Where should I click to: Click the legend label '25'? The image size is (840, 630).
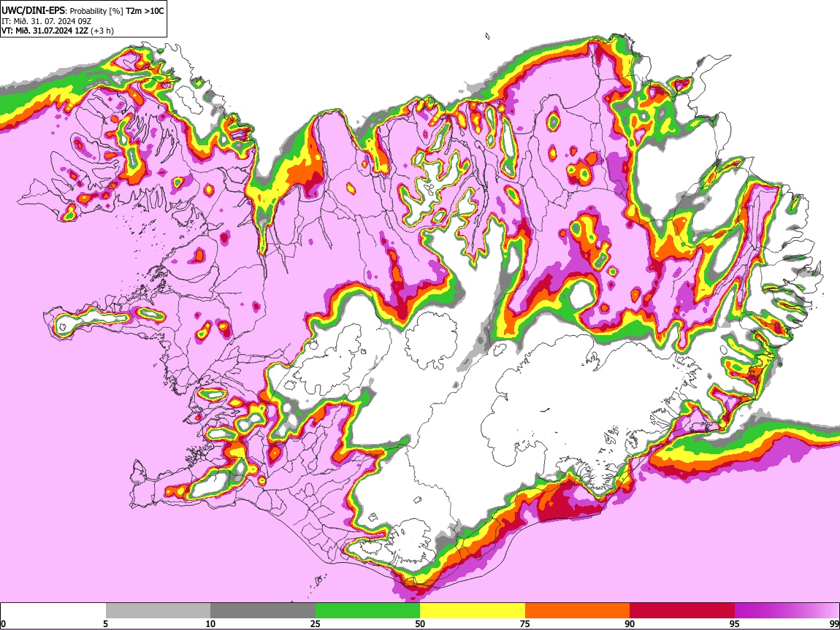pos(316,623)
